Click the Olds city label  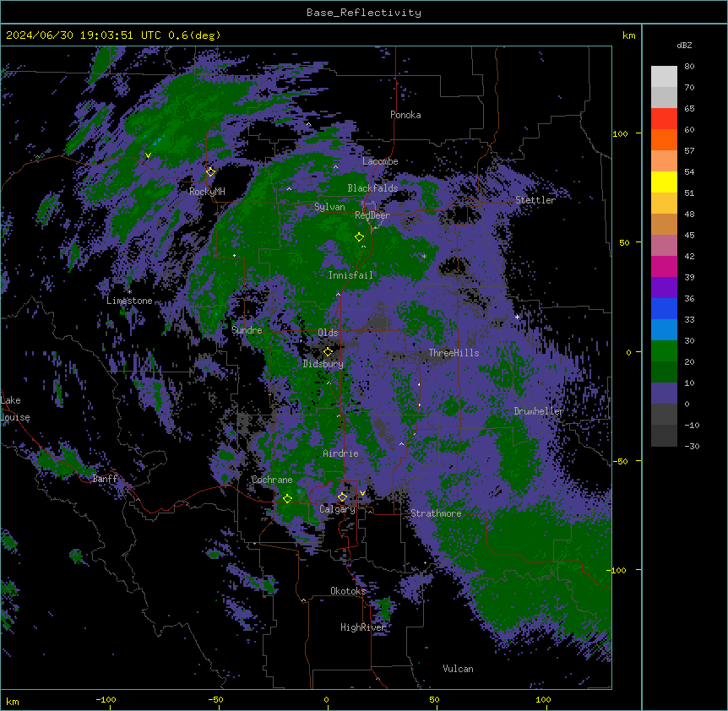(x=328, y=333)
